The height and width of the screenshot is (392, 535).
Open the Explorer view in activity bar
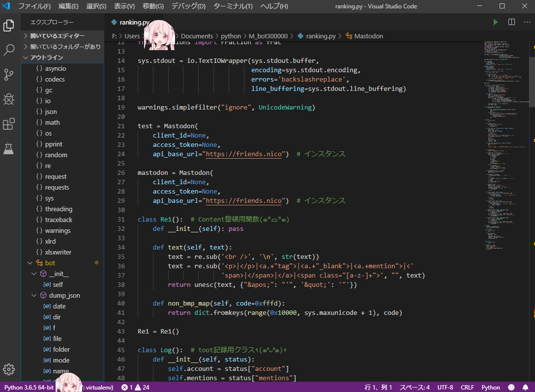click(x=9, y=26)
